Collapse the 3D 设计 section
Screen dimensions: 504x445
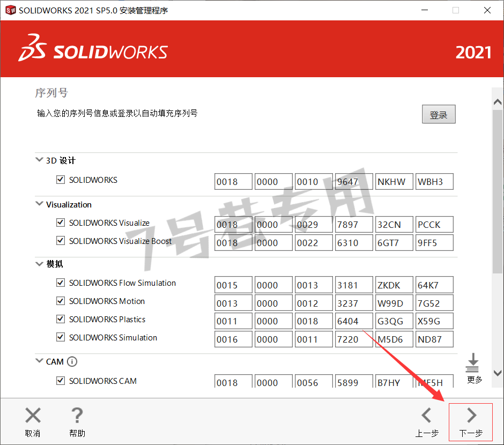pos(39,160)
